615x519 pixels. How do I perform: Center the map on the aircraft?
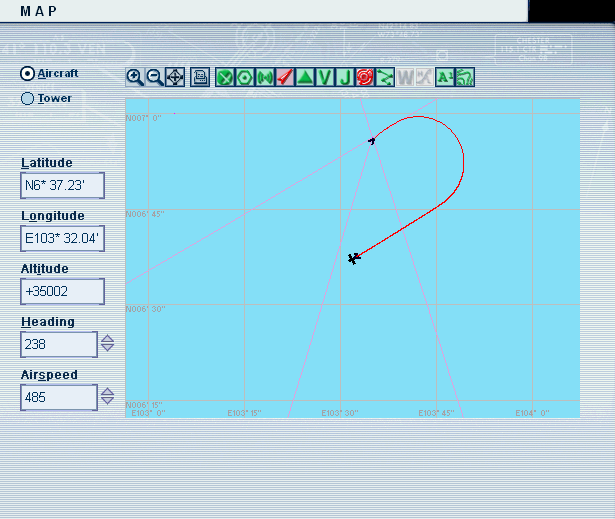(x=175, y=77)
